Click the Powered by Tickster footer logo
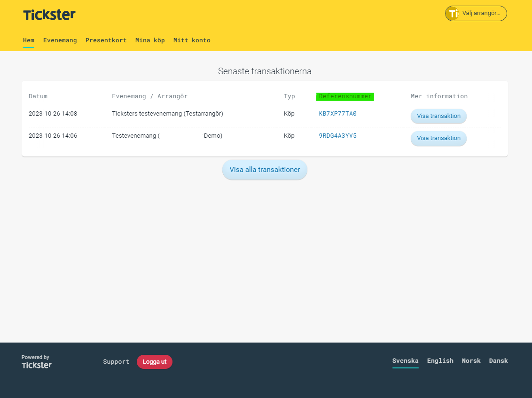The height and width of the screenshot is (398, 532). [36, 362]
